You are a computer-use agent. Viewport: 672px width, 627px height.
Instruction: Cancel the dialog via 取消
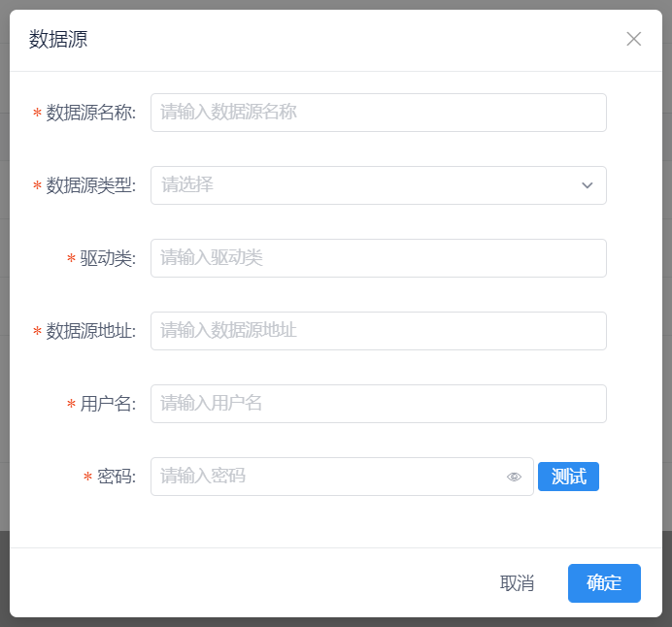517,583
